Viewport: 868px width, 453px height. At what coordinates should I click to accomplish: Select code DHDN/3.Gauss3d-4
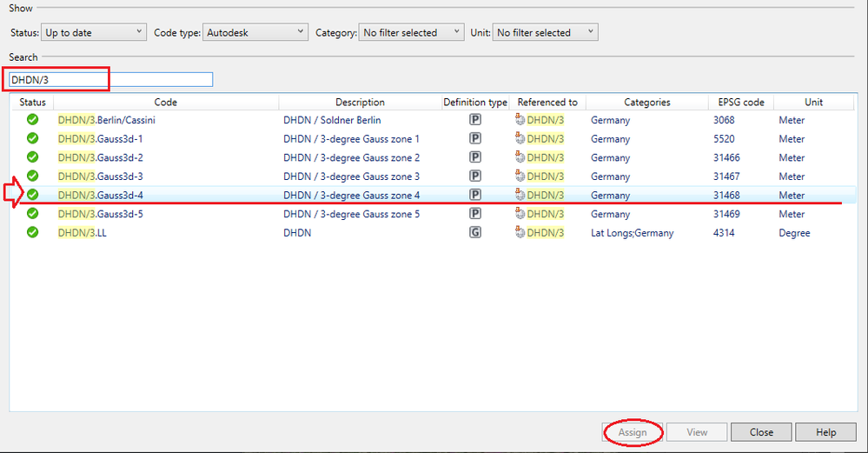(x=100, y=195)
